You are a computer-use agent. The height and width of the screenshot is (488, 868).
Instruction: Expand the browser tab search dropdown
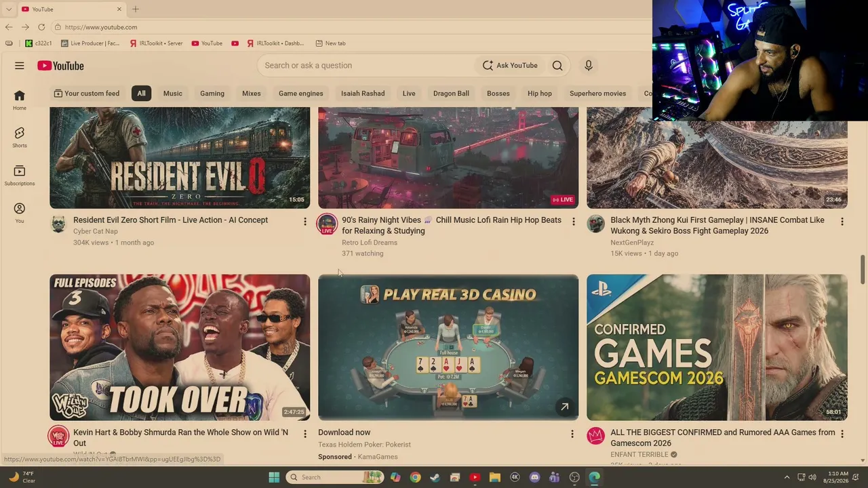(x=9, y=9)
